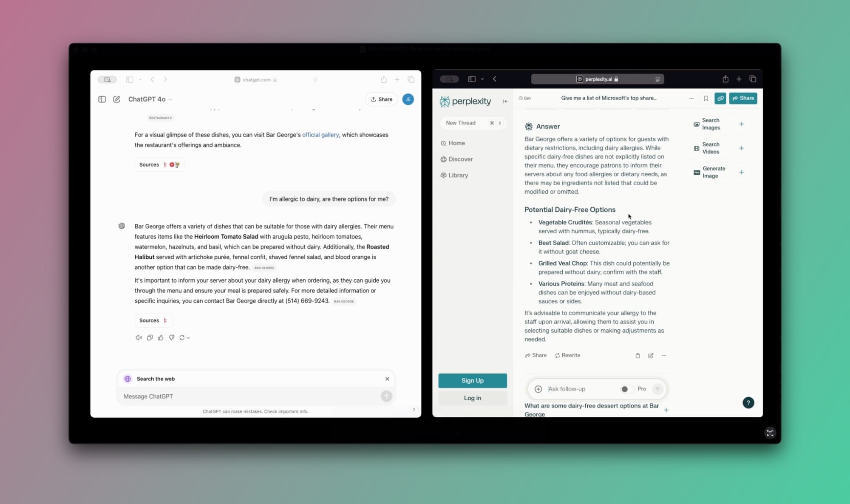This screenshot has width=850, height=504.
Task: Click the Rewrite option for Perplexity answer
Action: coord(567,355)
